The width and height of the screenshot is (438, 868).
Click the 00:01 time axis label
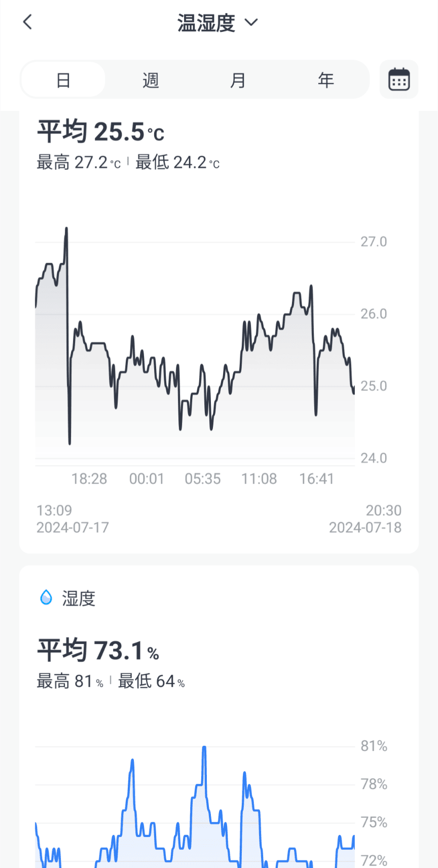[147, 479]
